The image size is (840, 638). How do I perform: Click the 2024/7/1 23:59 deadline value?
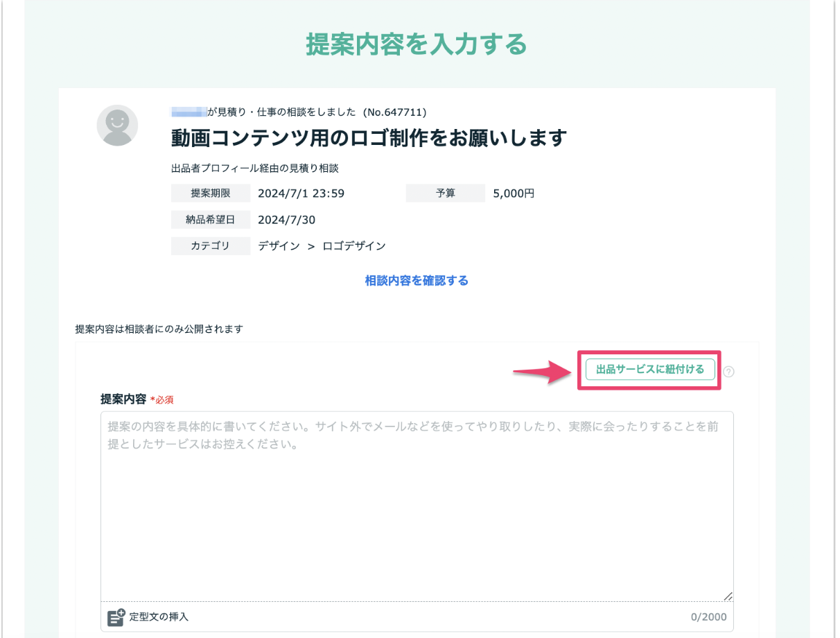click(x=301, y=193)
